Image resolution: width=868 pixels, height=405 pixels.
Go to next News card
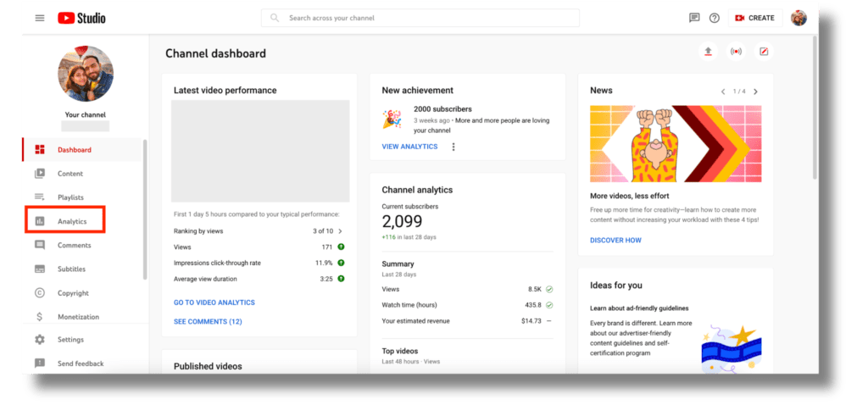755,92
